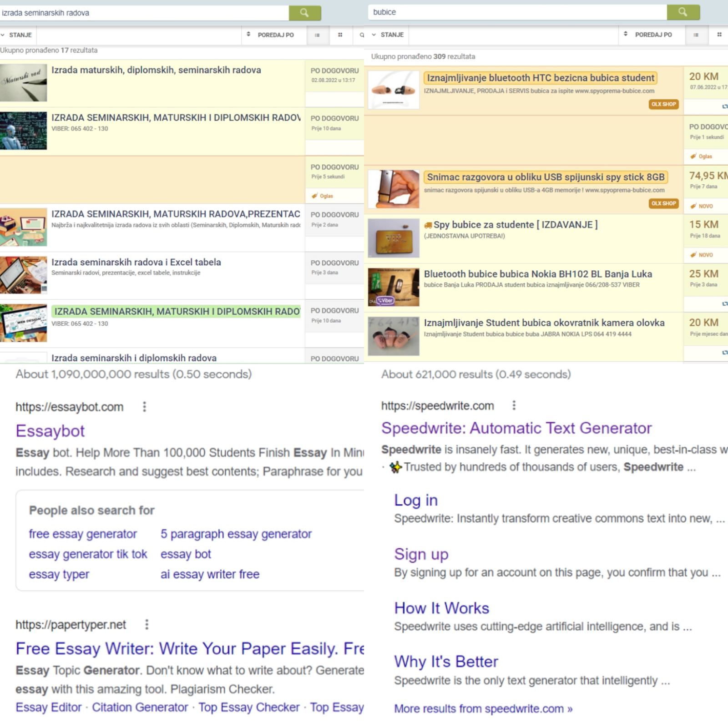The width and height of the screenshot is (728, 728).
Task: Click https://speedwrite.com URL text
Action: pos(438,405)
